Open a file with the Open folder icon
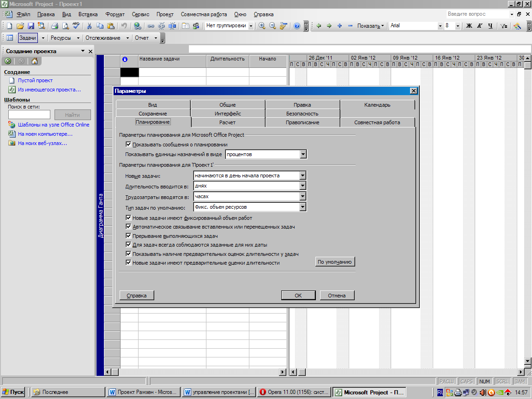Image resolution: width=532 pixels, height=399 pixels. click(x=20, y=26)
